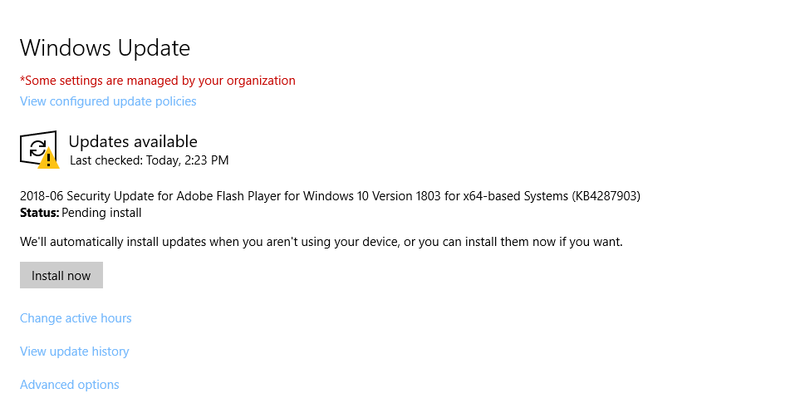Click the update status sync icon
The height and width of the screenshot is (418, 800).
point(37,148)
